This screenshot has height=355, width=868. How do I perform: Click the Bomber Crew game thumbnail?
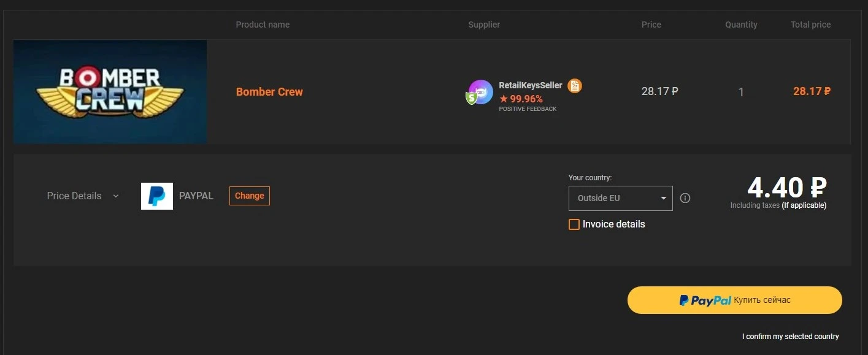point(110,92)
